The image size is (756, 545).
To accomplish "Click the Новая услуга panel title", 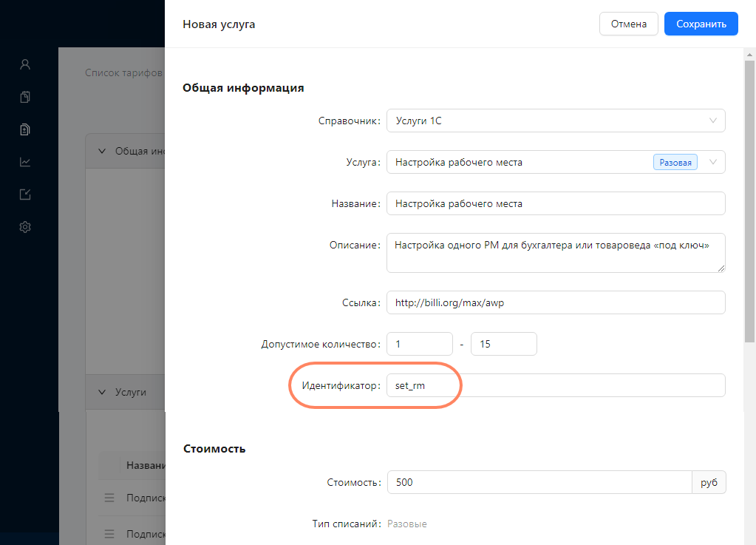I will [219, 24].
